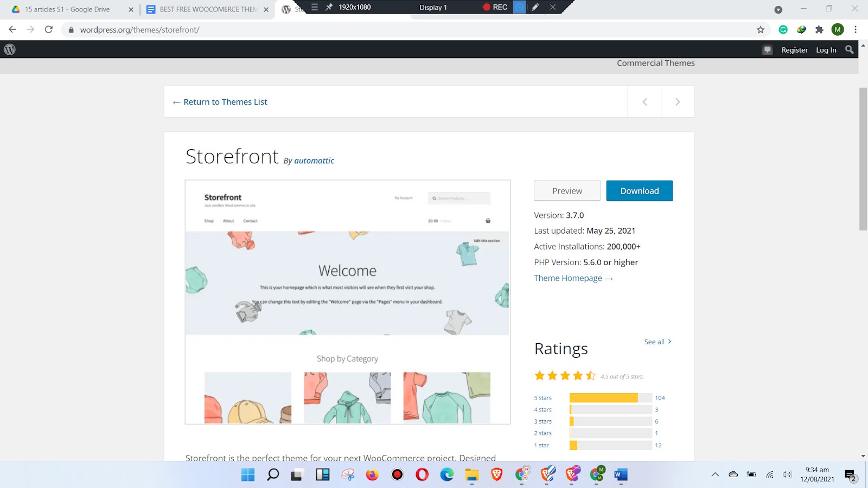
Task: Open Firefox from the taskbar
Action: (372, 474)
